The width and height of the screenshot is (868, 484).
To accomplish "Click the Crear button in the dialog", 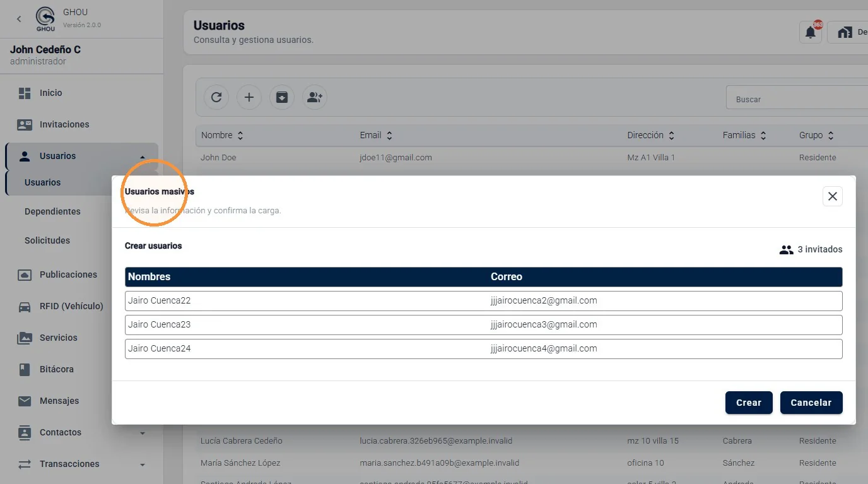I will coord(749,403).
